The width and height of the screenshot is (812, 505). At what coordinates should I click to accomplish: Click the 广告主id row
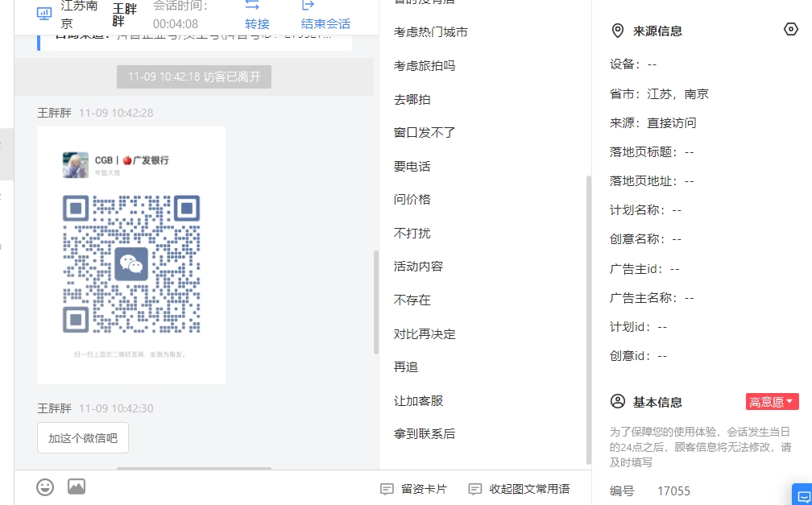coord(644,269)
